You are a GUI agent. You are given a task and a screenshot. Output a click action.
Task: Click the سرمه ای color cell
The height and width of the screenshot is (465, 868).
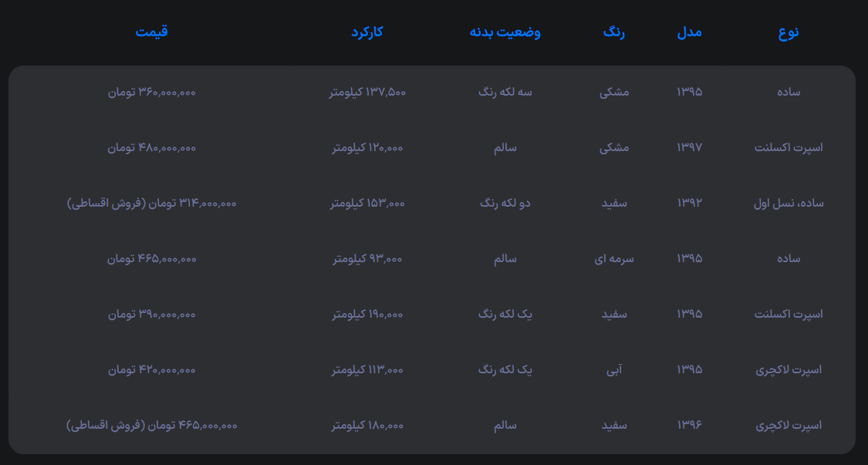point(614,258)
